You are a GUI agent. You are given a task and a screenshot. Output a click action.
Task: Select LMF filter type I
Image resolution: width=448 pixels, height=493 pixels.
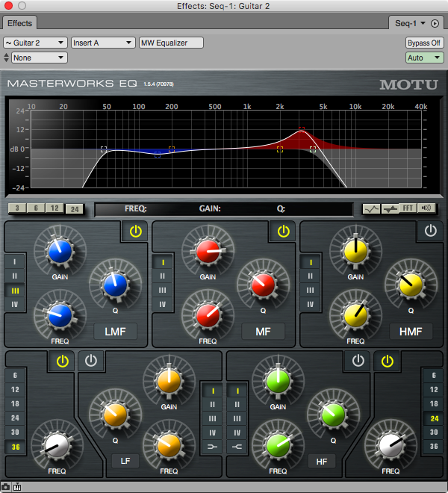point(14,262)
